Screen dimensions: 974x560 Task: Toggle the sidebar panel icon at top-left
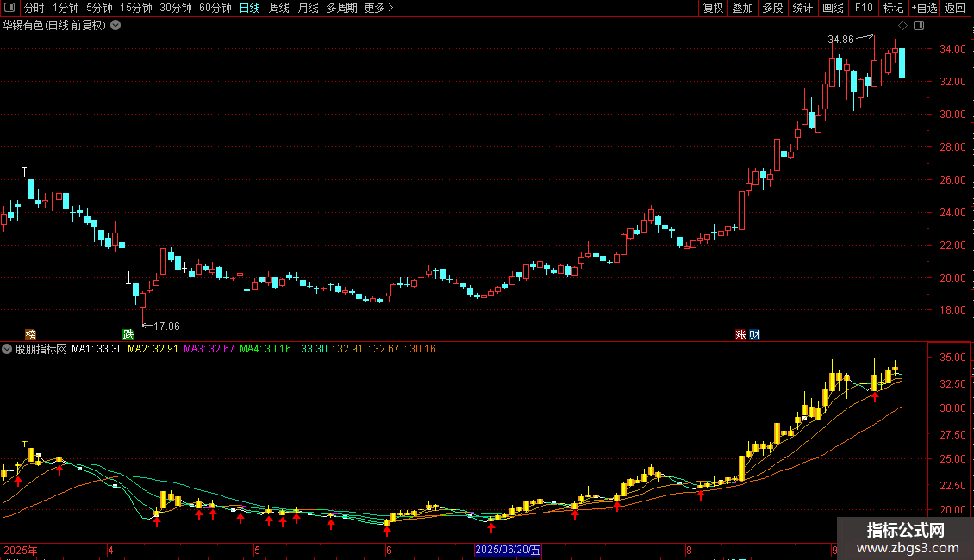click(x=9, y=8)
